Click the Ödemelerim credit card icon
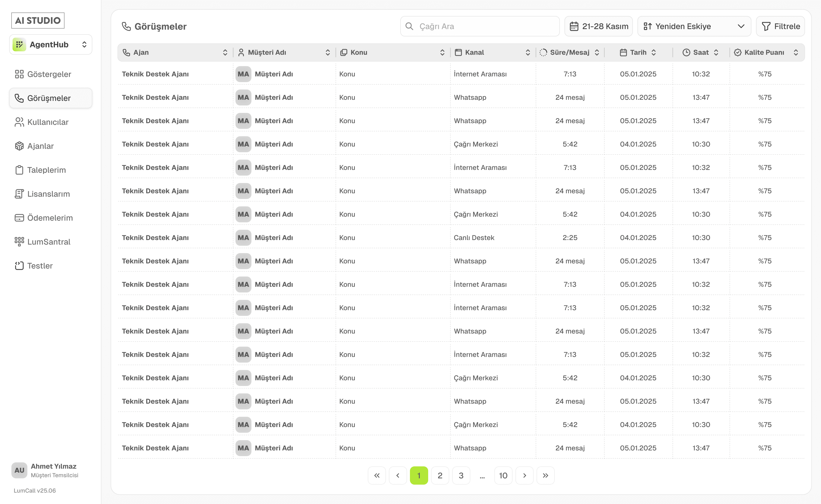This screenshot has width=821, height=504. point(19,218)
